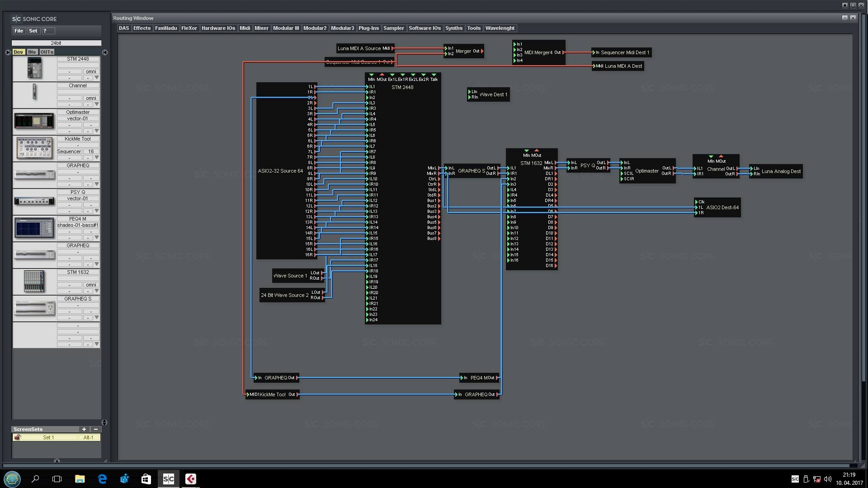
Task: Open the Channel strip device icon
Action: pos(34,92)
